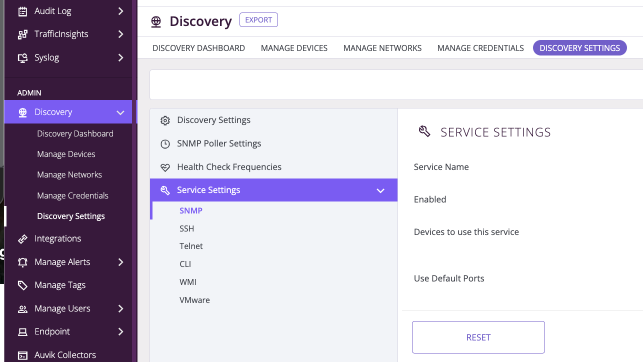Click the Reset button

pyautogui.click(x=478, y=337)
